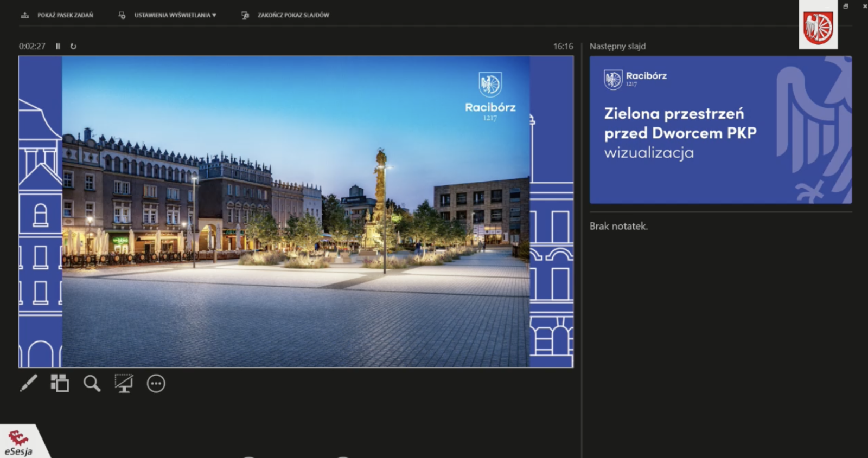The width and height of the screenshot is (868, 458).
Task: Show all slides grid view
Action: pyautogui.click(x=60, y=383)
